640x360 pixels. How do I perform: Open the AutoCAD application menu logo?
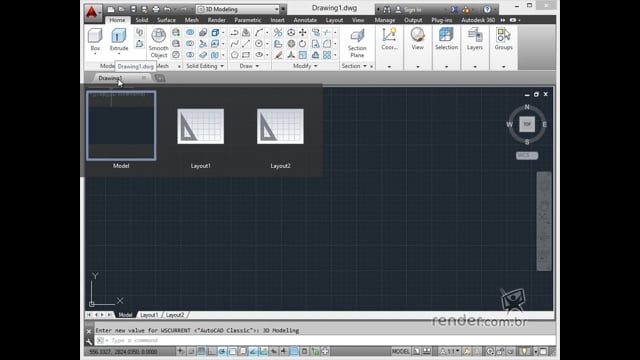(92, 12)
